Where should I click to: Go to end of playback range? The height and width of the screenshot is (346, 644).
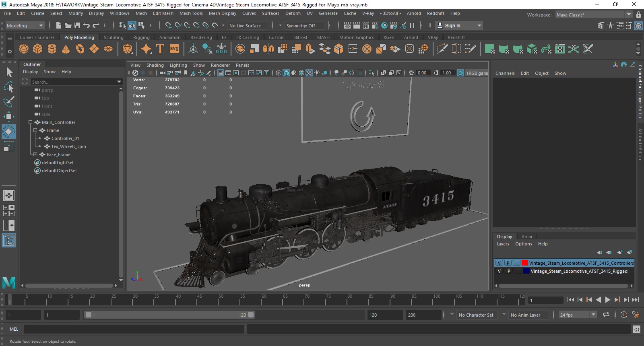coord(636,300)
